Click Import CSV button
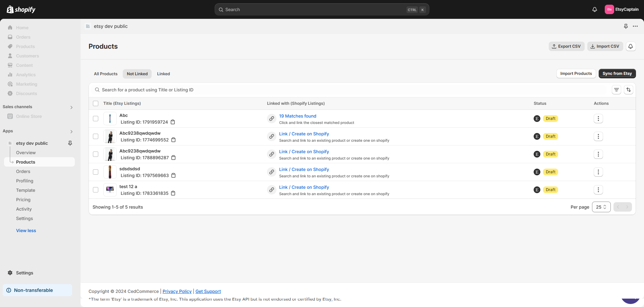Image resolution: width=644 pixels, height=307 pixels. [605, 46]
